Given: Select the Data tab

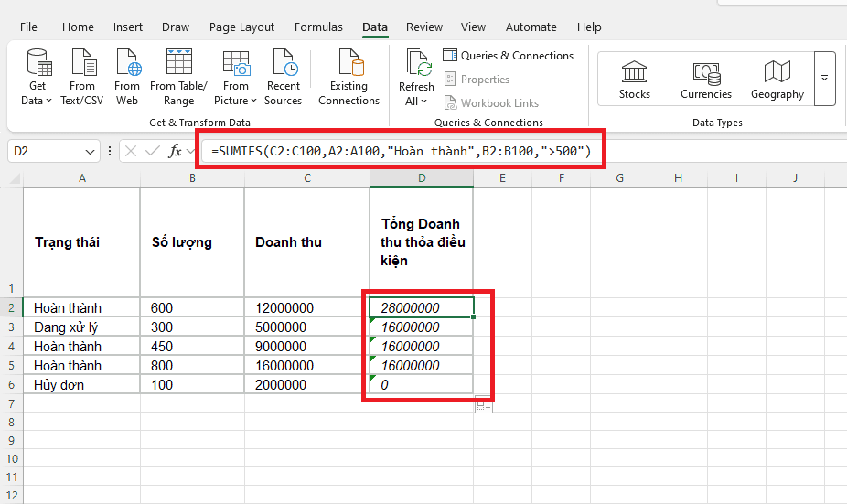Looking at the screenshot, I should click(375, 27).
